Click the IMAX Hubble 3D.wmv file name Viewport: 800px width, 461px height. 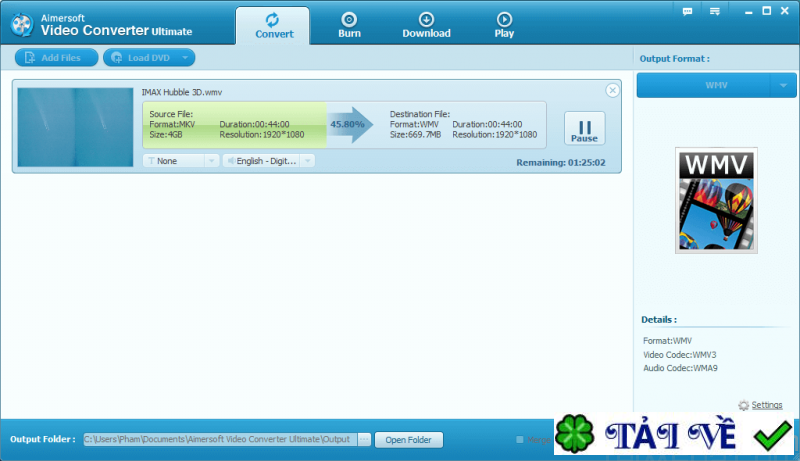point(182,92)
